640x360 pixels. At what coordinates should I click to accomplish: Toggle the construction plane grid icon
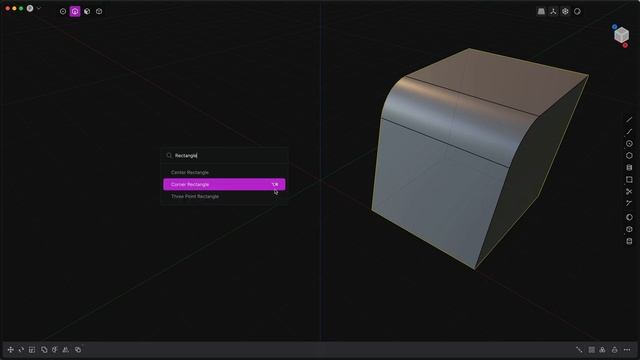[541, 11]
